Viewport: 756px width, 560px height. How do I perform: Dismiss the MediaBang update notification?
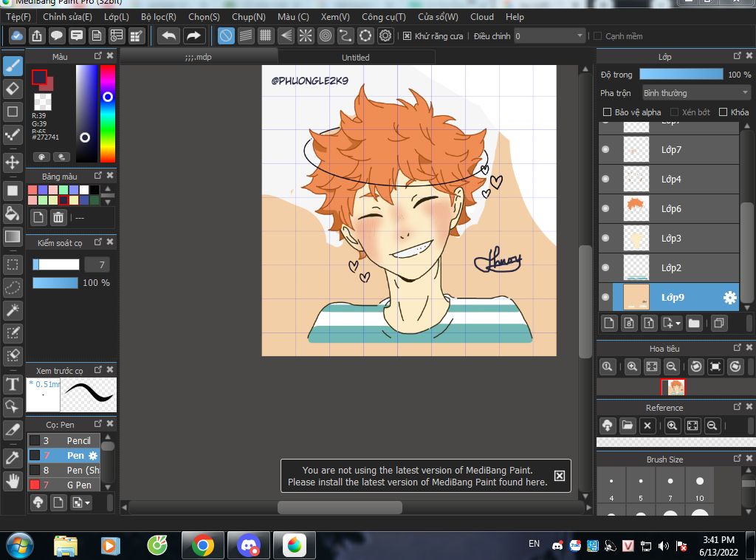tap(560, 476)
